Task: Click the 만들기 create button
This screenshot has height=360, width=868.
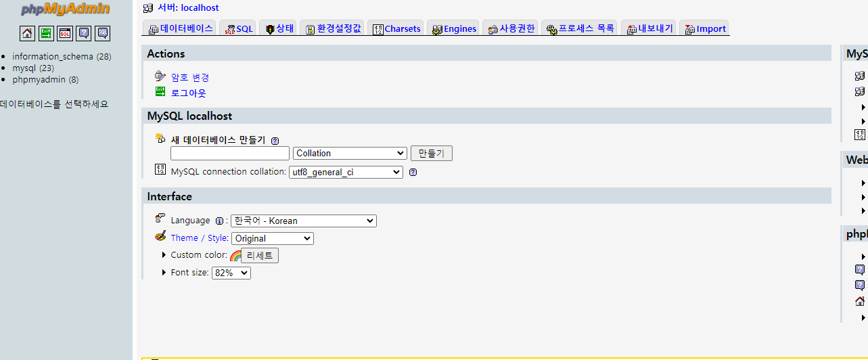Action: [x=432, y=154]
